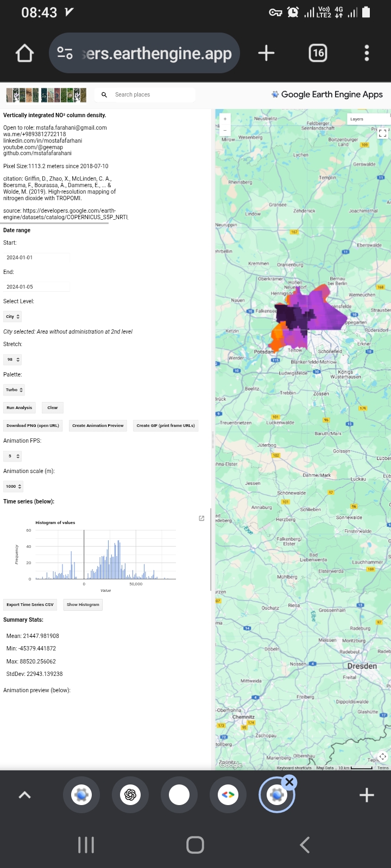The image size is (391, 868).
Task: Open the tab switcher showing 16
Action: click(318, 53)
